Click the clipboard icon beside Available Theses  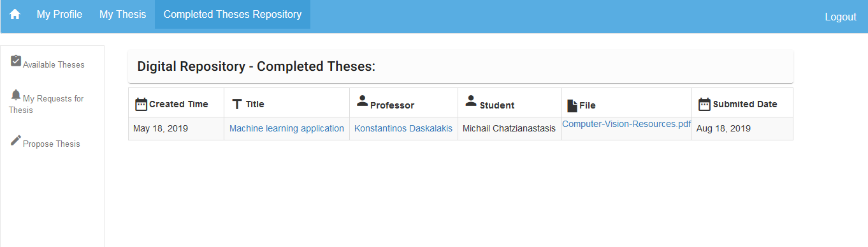click(x=16, y=61)
